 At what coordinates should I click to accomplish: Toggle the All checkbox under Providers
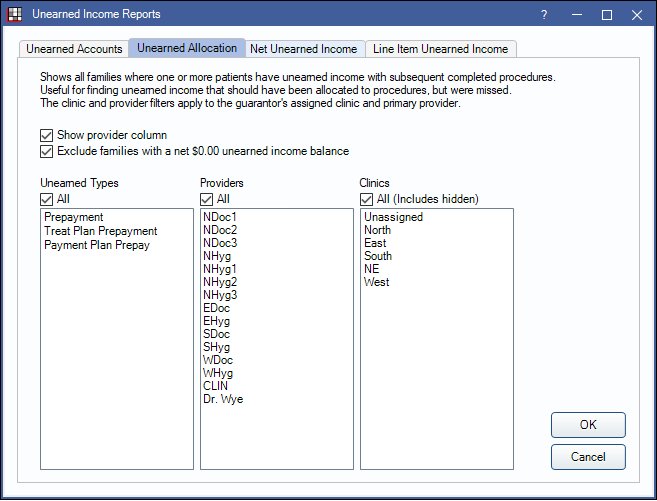[x=207, y=199]
